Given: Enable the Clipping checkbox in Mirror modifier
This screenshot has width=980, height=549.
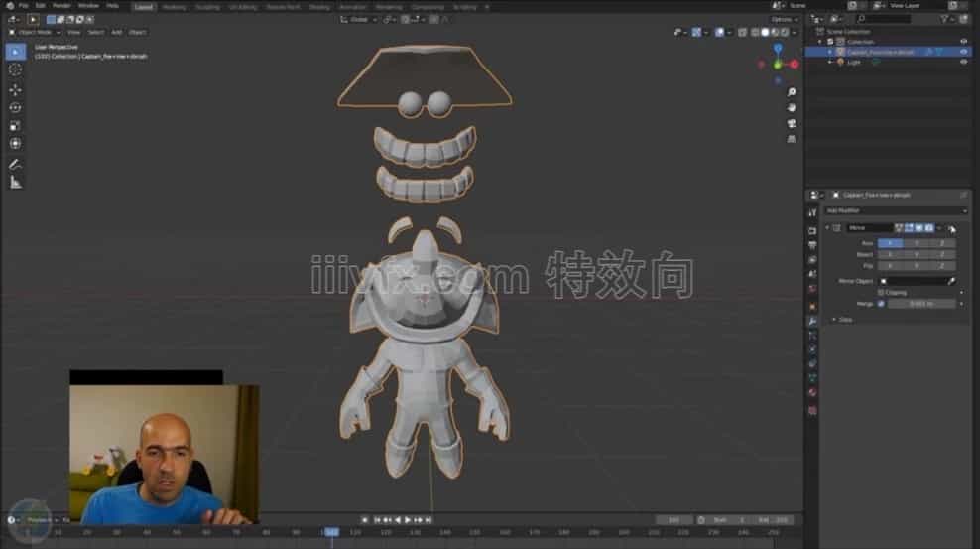Looking at the screenshot, I should 881,293.
